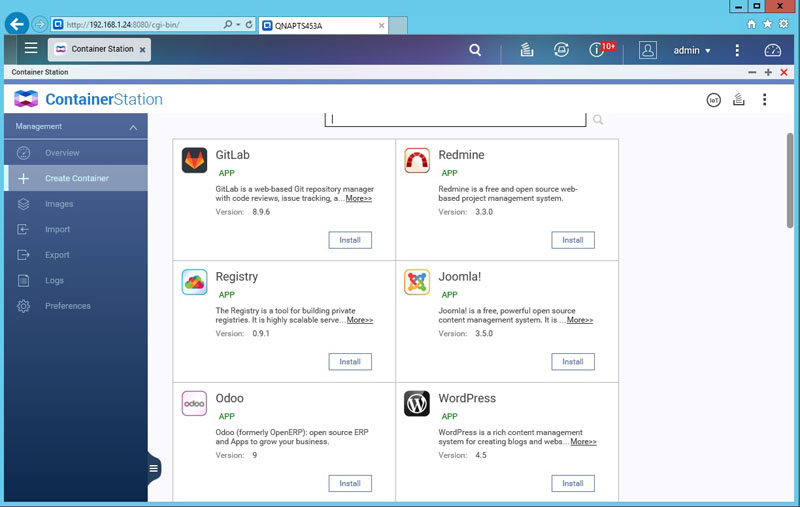Click the Redmine app logo icon
This screenshot has width=800, height=507.
(417, 160)
